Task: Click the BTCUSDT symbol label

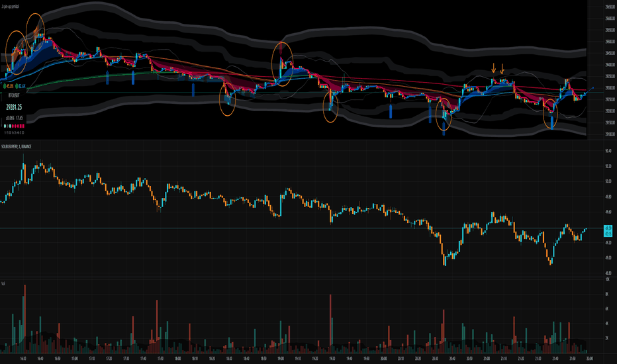Action: pos(14,95)
